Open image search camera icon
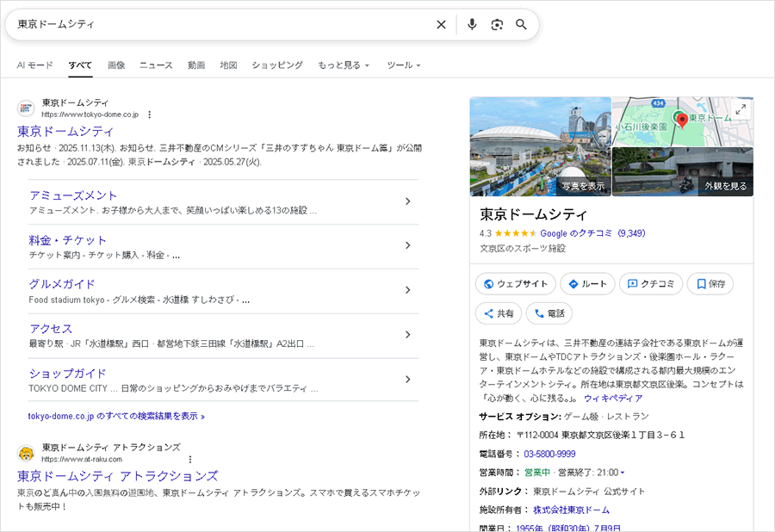The height and width of the screenshot is (532, 775). click(497, 25)
